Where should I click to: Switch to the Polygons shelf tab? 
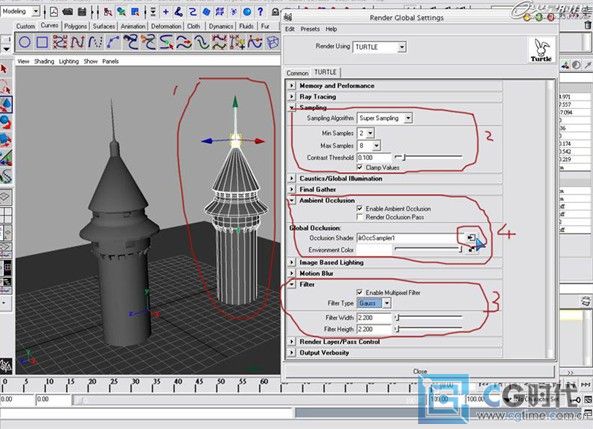tap(75, 26)
